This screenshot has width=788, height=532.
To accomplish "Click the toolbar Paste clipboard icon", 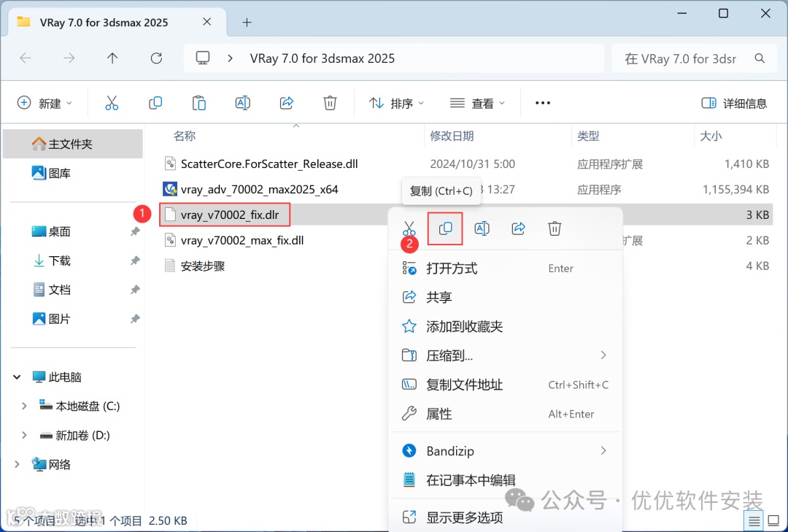I will click(x=199, y=103).
